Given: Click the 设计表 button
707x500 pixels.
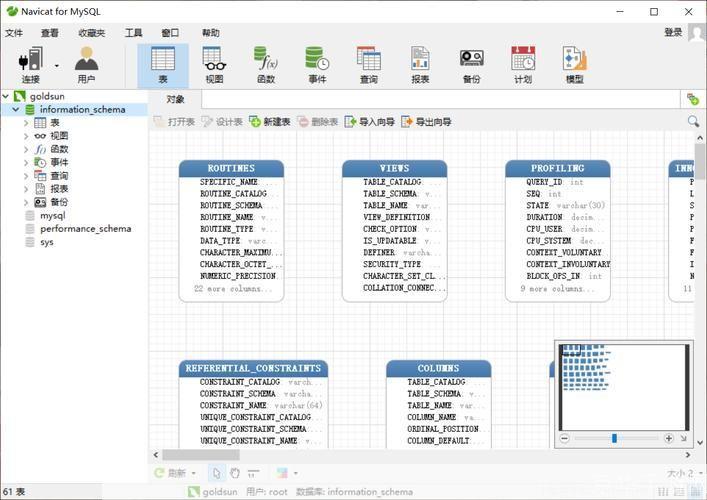Looking at the screenshot, I should (x=222, y=122).
